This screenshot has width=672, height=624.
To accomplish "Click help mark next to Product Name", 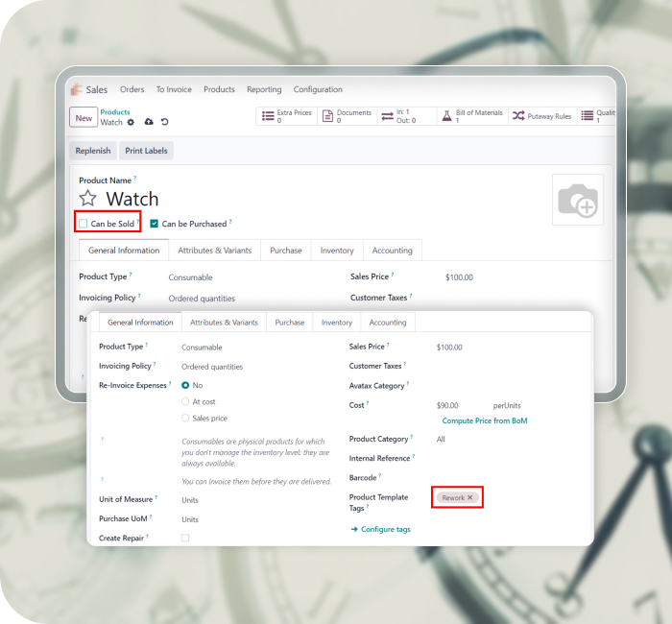I will click(x=135, y=178).
